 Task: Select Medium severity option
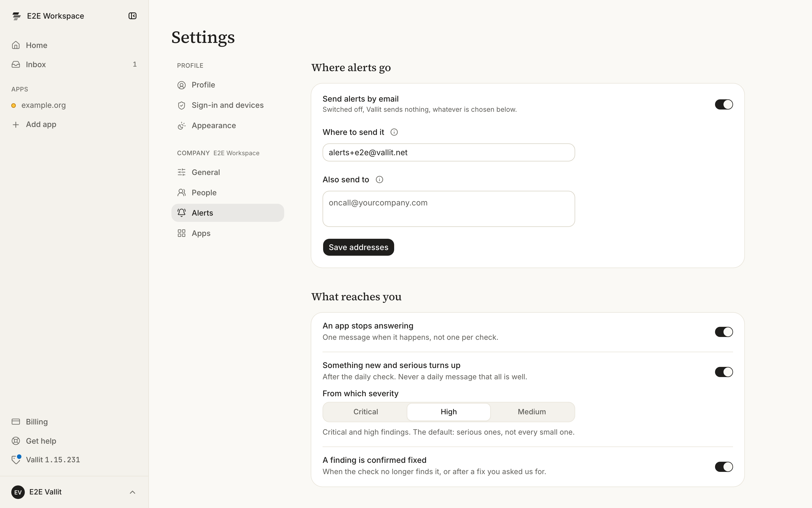(532, 412)
